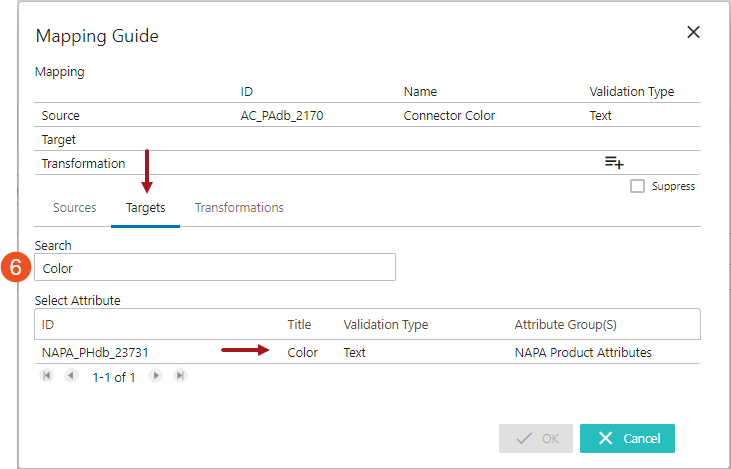This screenshot has height=469, width=731.
Task: Jump to last page of results
Action: (180, 376)
